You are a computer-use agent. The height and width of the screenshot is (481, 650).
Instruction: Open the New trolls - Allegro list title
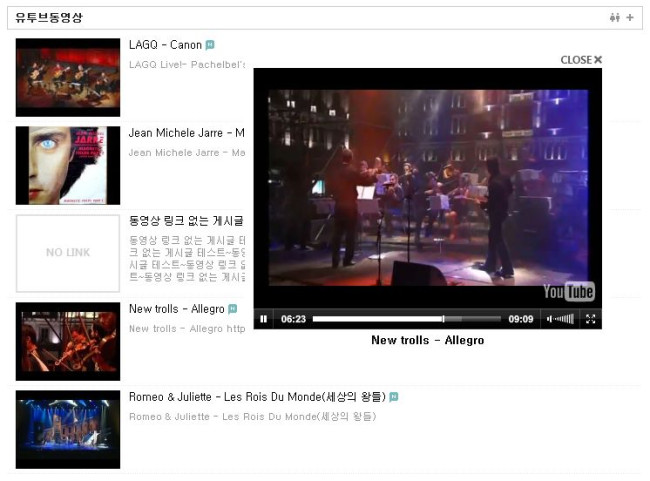coord(176,309)
